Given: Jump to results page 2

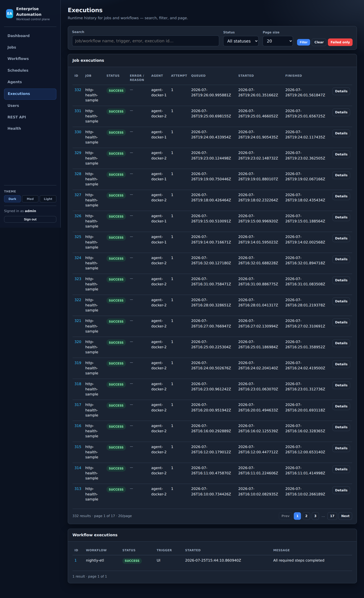Looking at the screenshot, I should pyautogui.click(x=306, y=516).
